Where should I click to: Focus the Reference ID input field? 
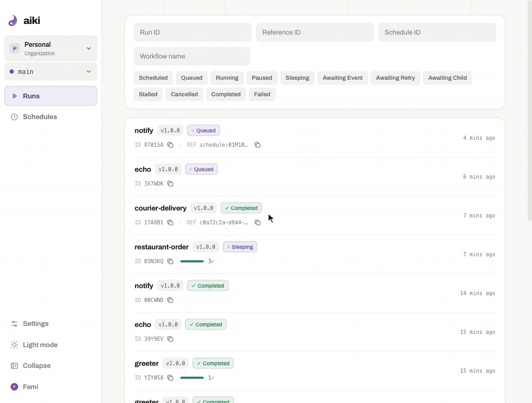(x=315, y=32)
